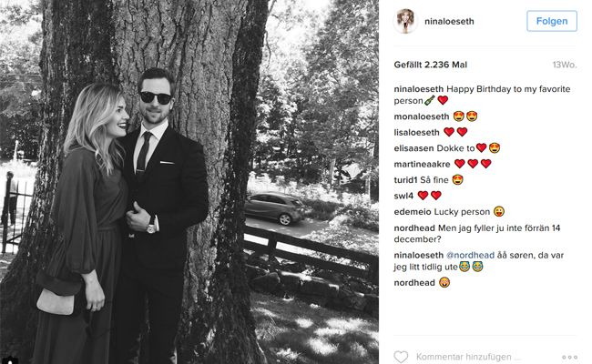Image resolution: width=592 pixels, height=364 pixels.
Task: Open lisaloeseth commenter profile
Action: click(416, 132)
